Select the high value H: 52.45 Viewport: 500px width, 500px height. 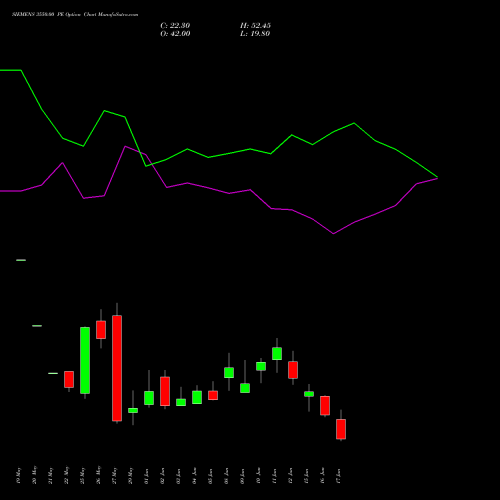255,26
